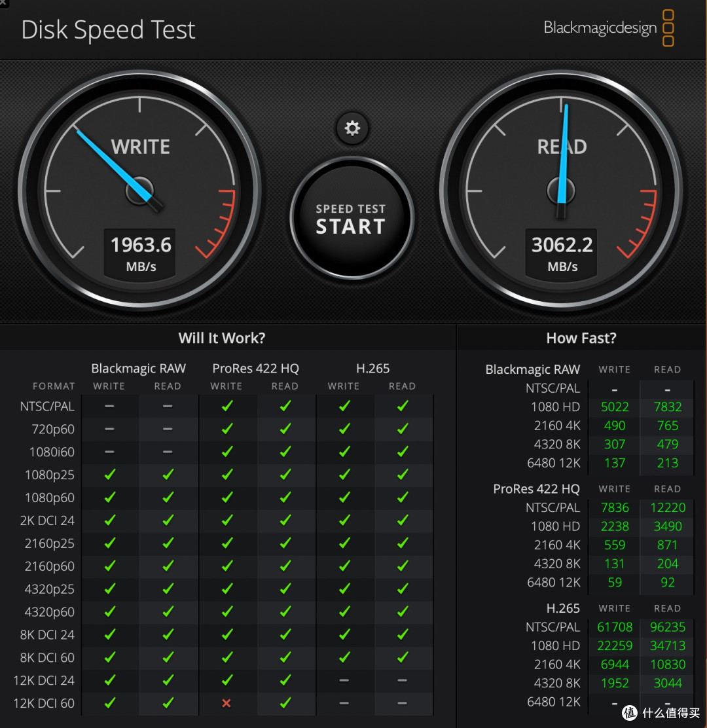The image size is (707, 728).
Task: Click the 8K DCI 60 H.265 write checkmark
Action: point(344,657)
